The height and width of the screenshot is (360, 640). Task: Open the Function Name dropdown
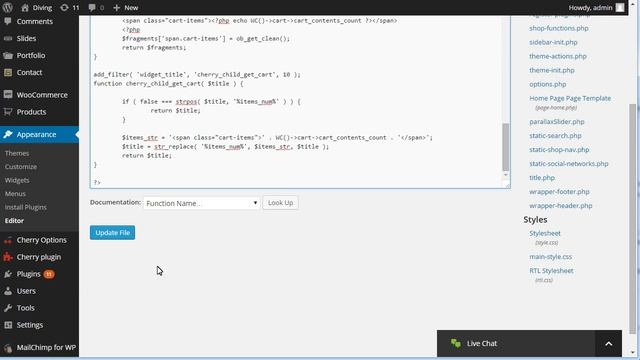point(202,203)
